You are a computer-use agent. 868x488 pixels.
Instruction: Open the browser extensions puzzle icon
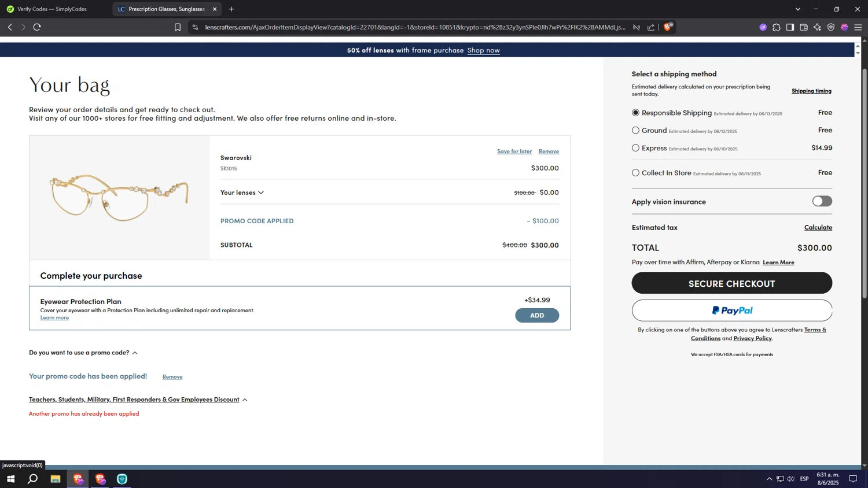point(777,27)
